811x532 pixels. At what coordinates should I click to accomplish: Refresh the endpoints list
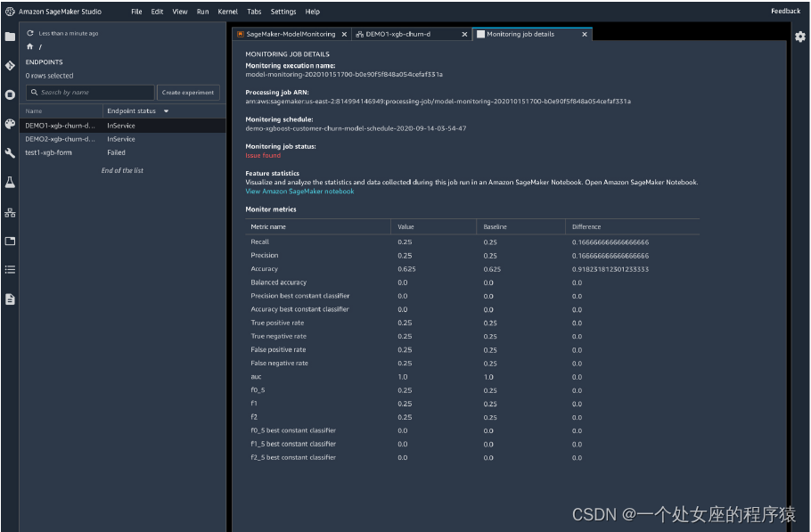pyautogui.click(x=30, y=33)
